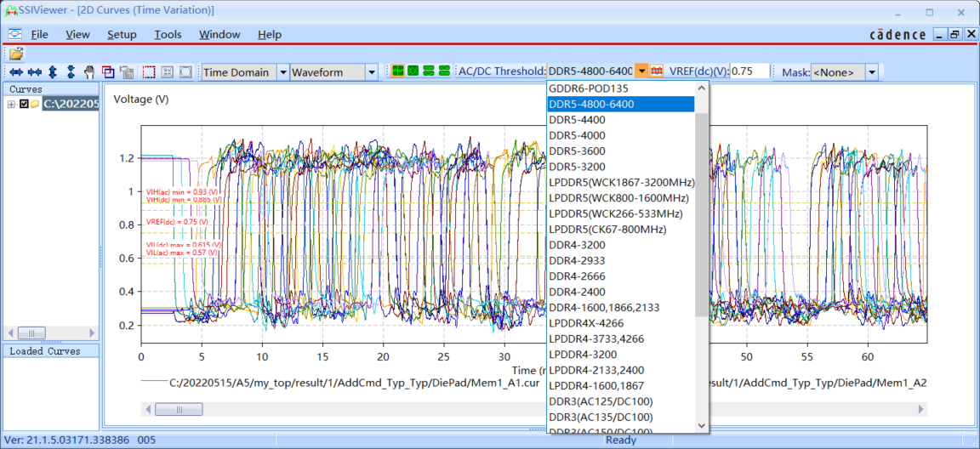This screenshot has height=449, width=980.
Task: Click the vertical zoom-out arrows icon
Action: [x=71, y=72]
